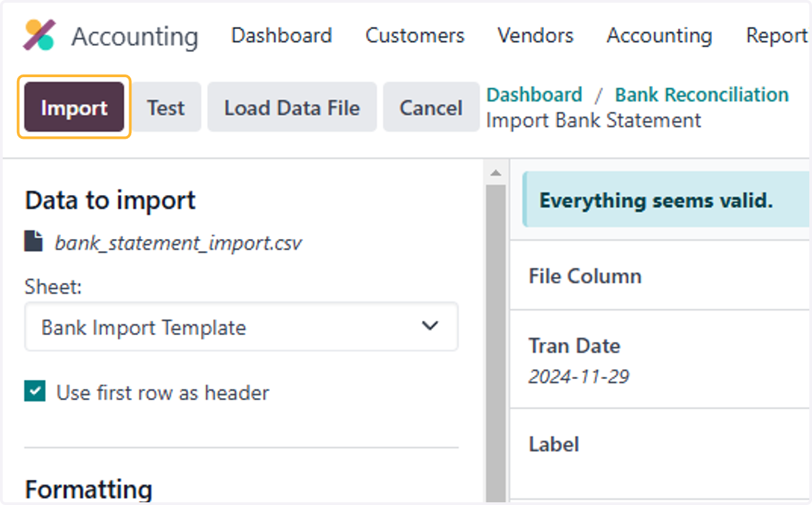Click the Cancel button

pos(431,108)
